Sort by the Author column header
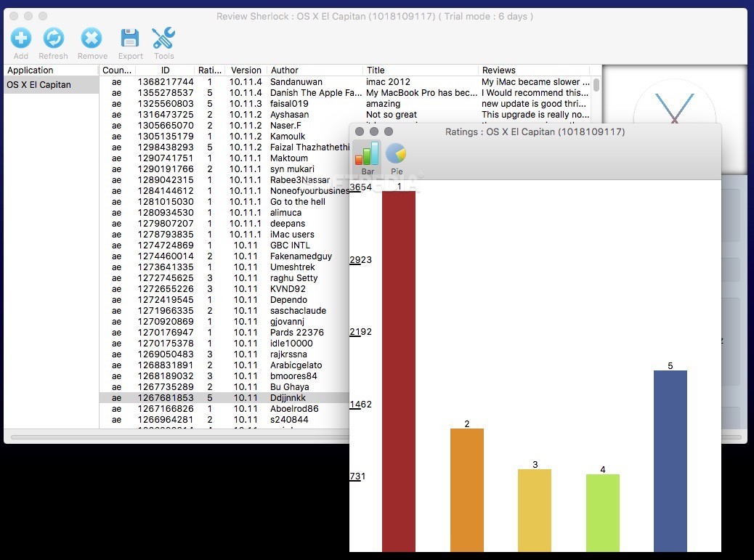 (x=315, y=70)
